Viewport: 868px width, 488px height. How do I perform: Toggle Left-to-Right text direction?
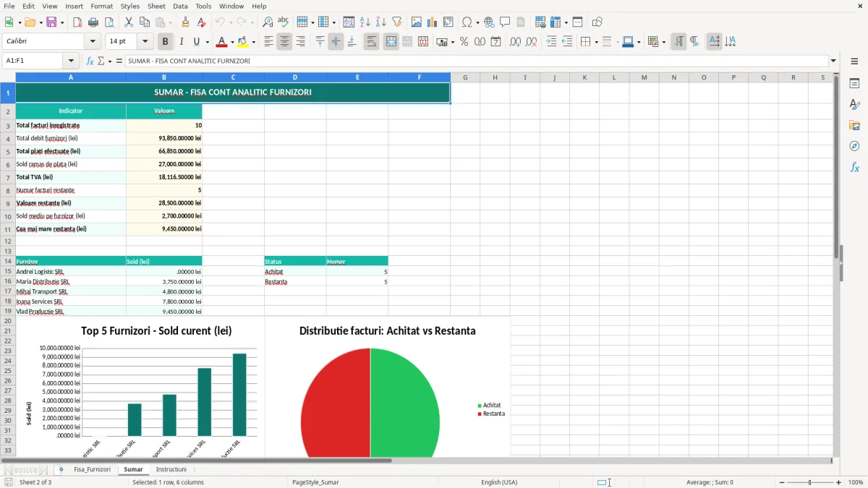678,42
